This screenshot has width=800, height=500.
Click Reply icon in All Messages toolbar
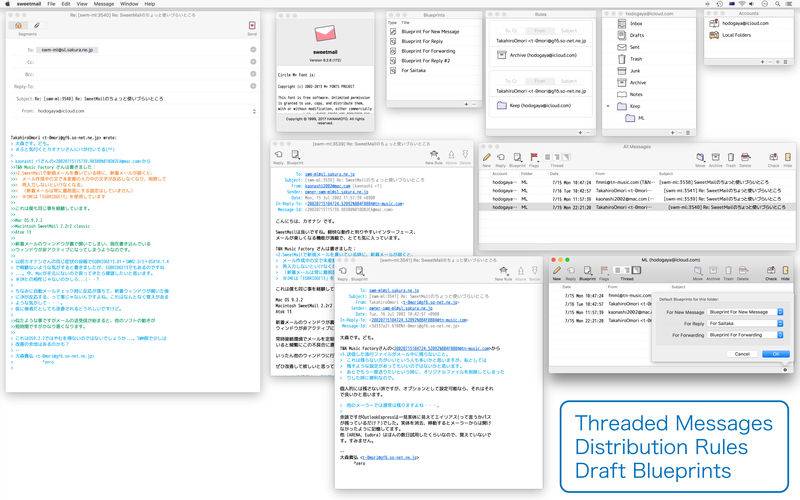(501, 158)
